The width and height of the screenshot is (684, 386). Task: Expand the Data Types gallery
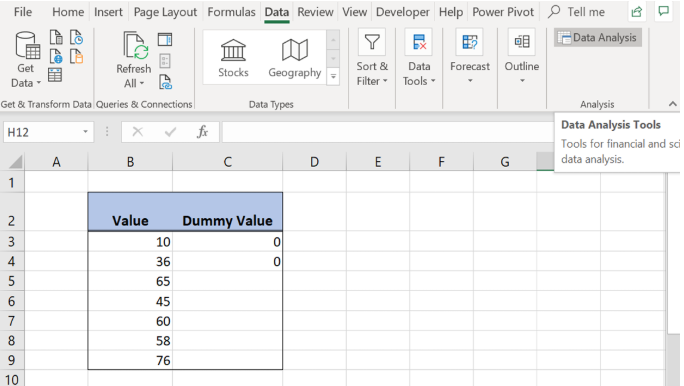tap(333, 77)
